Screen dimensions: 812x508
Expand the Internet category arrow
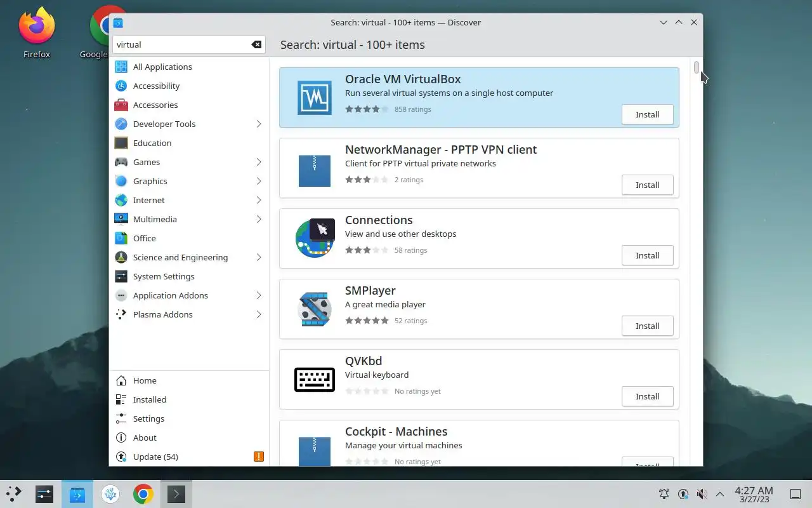259,200
